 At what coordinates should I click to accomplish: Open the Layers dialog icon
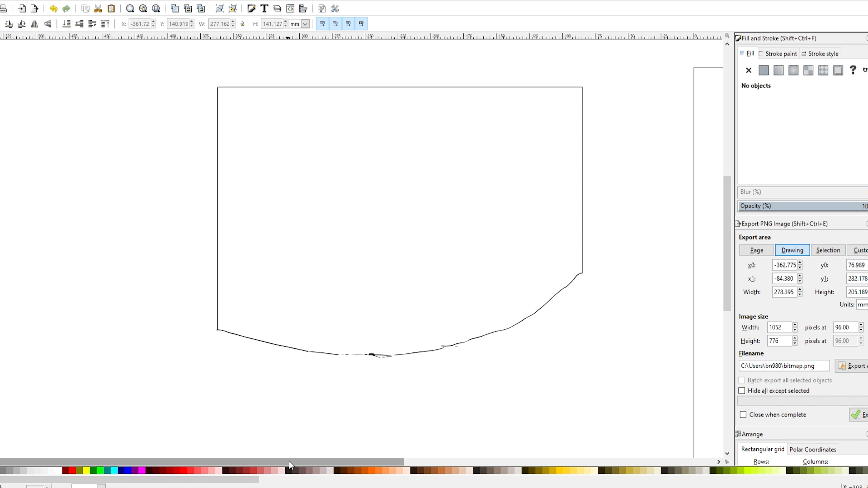click(x=277, y=9)
